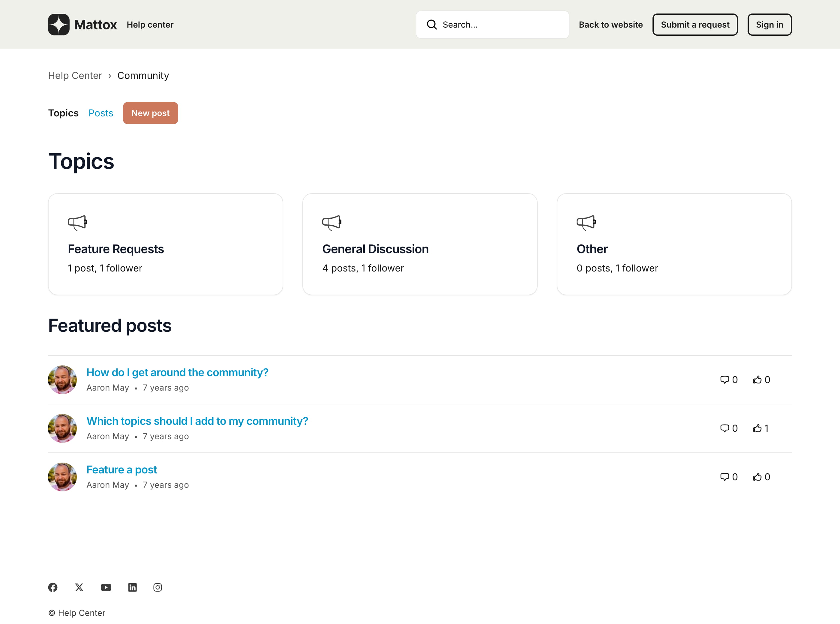This screenshot has height=624, width=840.
Task: Click the Submit a request button
Action: point(694,25)
